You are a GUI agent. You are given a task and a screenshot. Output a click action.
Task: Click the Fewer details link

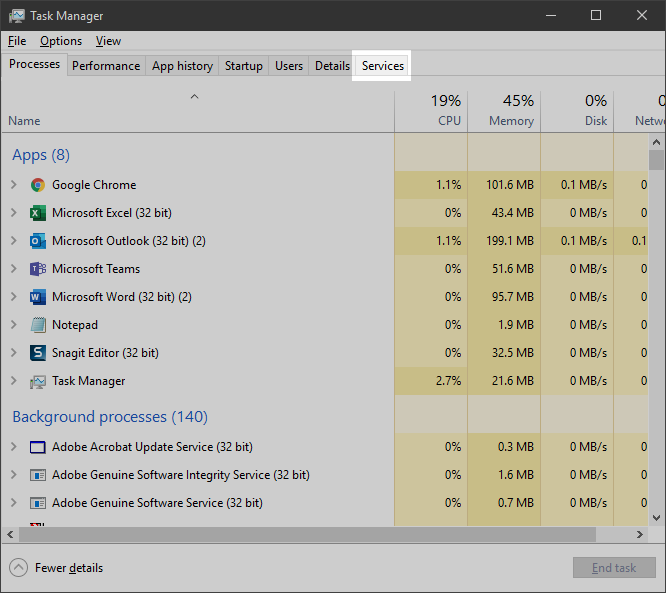click(69, 568)
